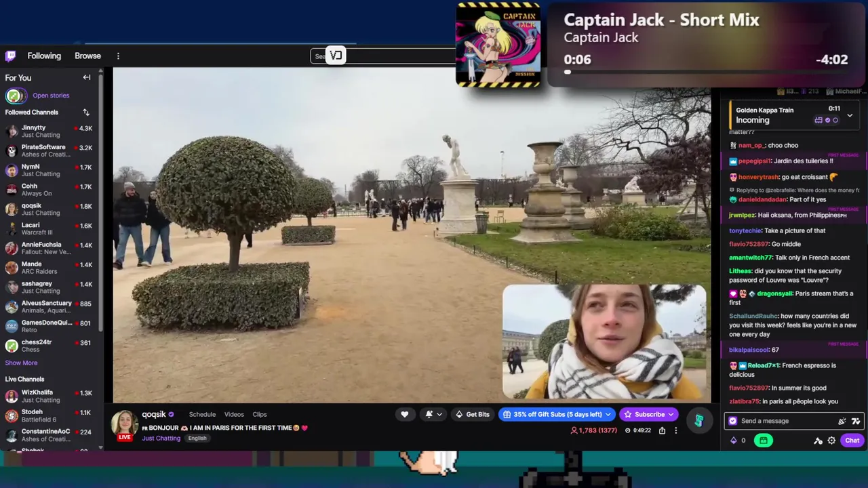Image resolution: width=868 pixels, height=488 pixels.
Task: Click the streamer face-cam overlay
Action: coord(604,342)
